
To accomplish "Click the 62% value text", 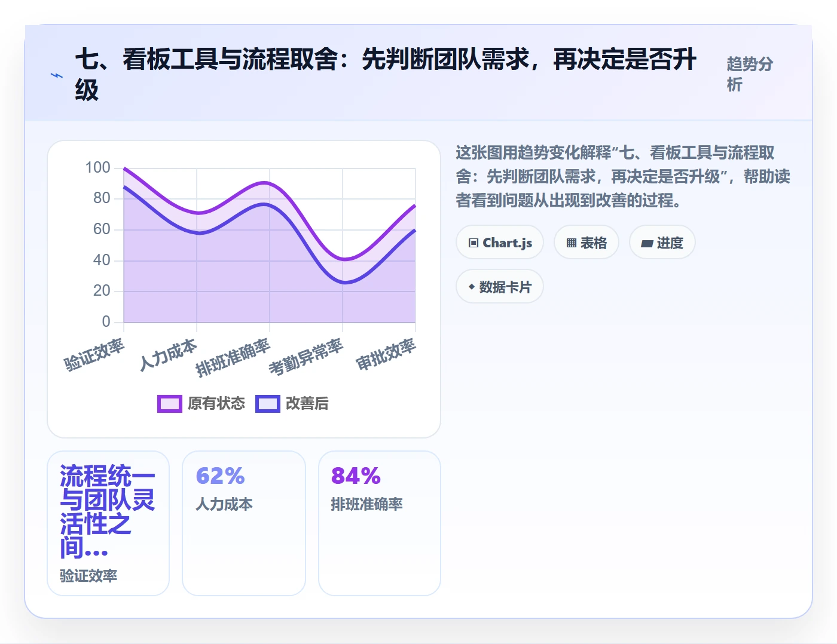I will (x=220, y=476).
